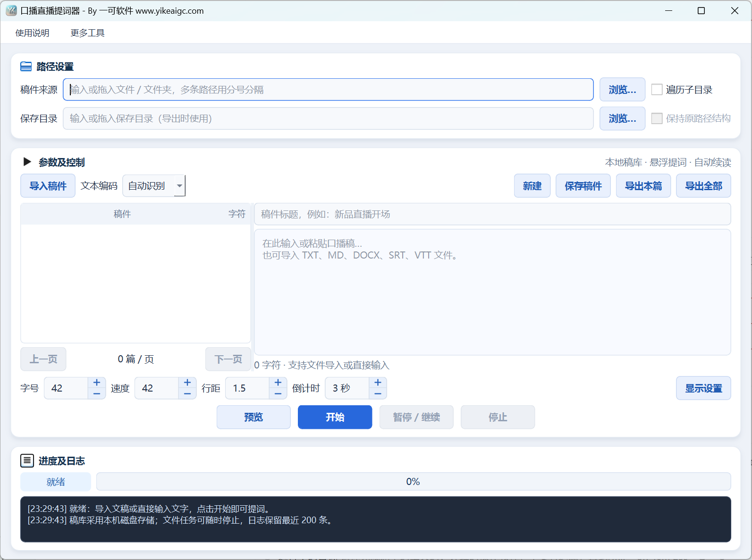
Task: Decrease countdown seconds with minus icon
Action: tap(378, 393)
